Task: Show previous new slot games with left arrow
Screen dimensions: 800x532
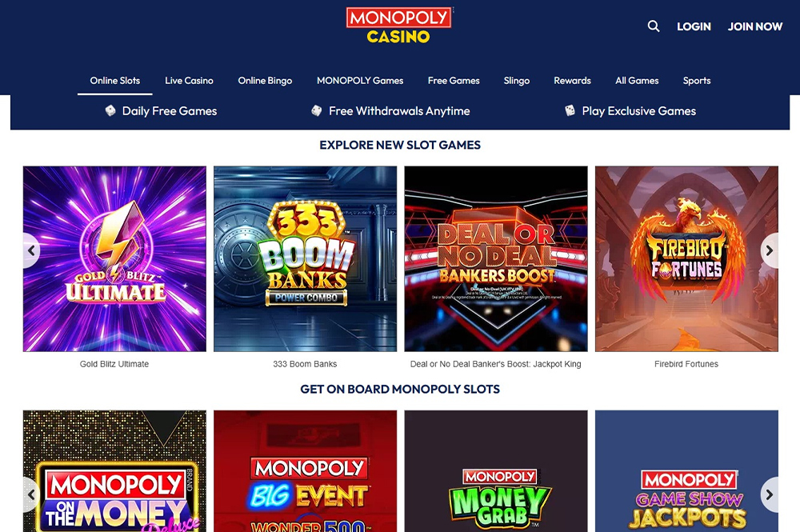Action: tap(32, 250)
